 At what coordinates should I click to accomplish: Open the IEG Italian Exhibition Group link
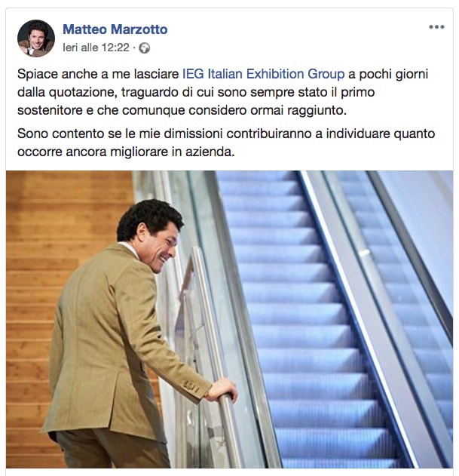263,74
